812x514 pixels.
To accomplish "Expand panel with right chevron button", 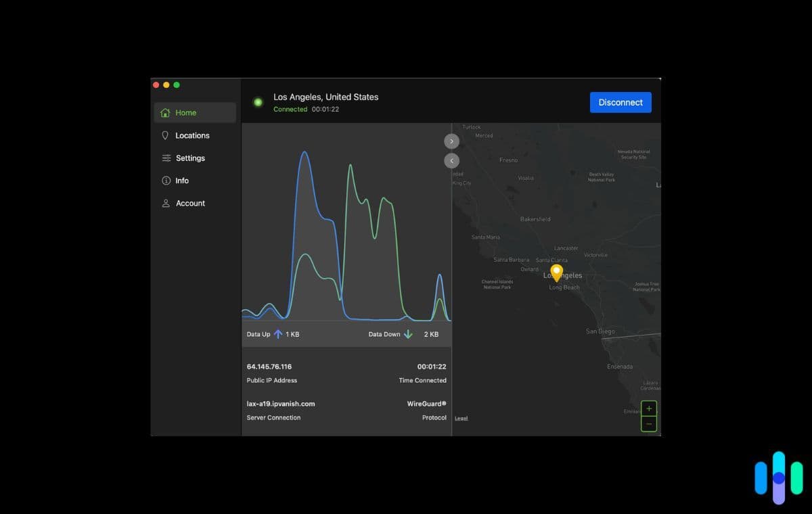I will 452,141.
